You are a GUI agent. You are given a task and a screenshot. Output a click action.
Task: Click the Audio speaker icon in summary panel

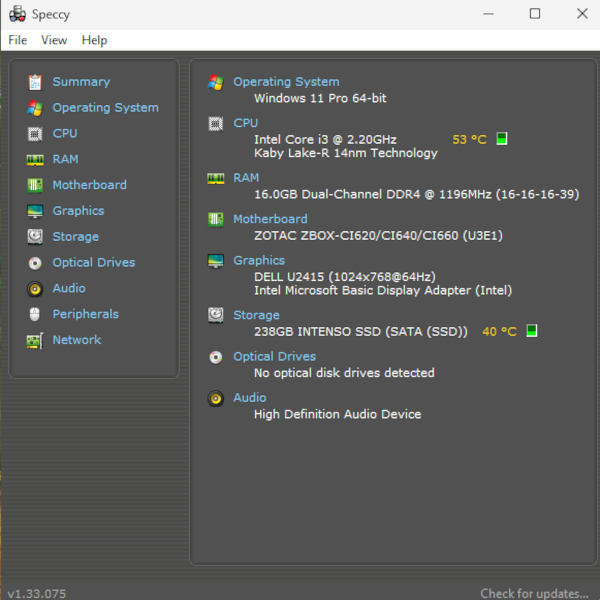[215, 398]
